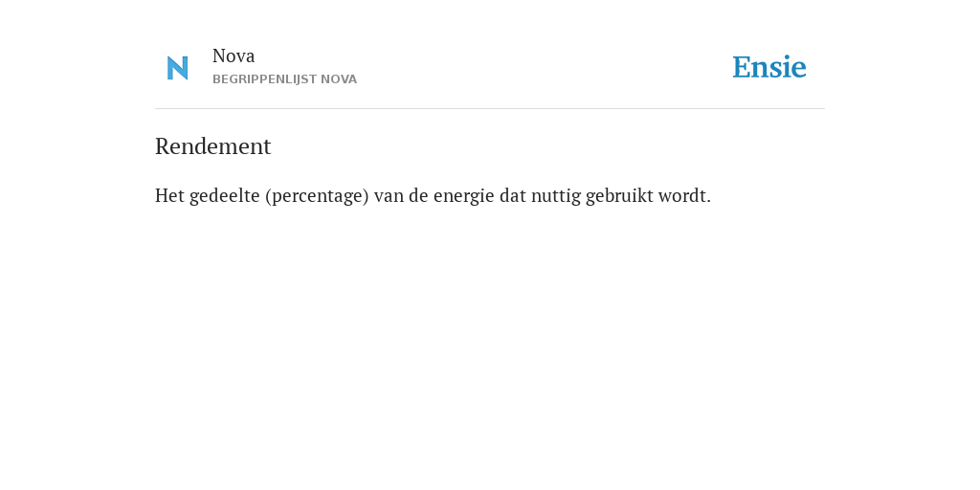This screenshot has height=490, width=980.
Task: Open the Nova author name link
Action: pyautogui.click(x=234, y=56)
